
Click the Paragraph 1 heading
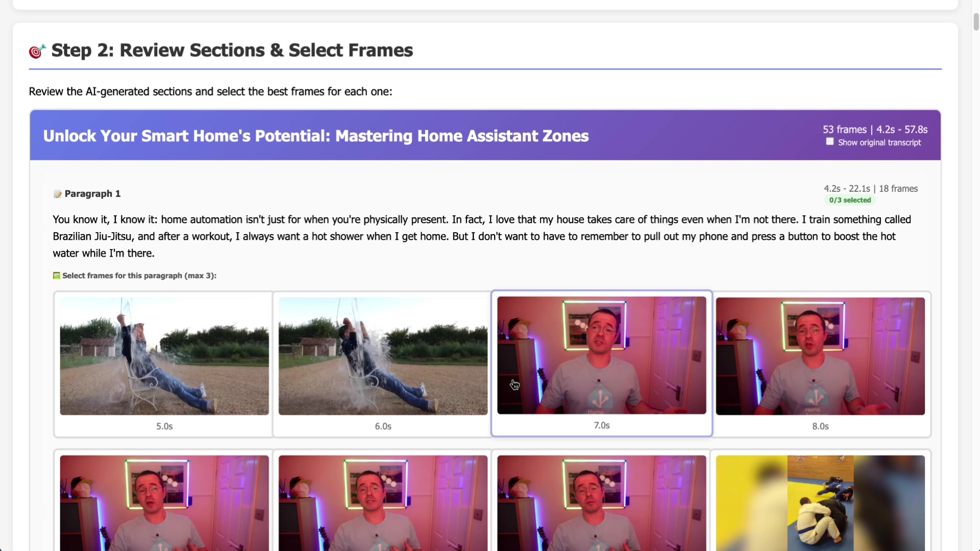coord(92,194)
